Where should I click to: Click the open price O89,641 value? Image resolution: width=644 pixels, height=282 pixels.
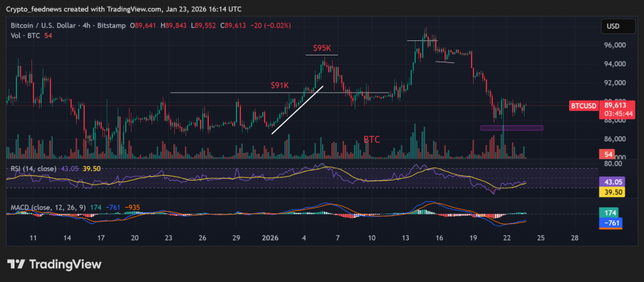coord(143,25)
